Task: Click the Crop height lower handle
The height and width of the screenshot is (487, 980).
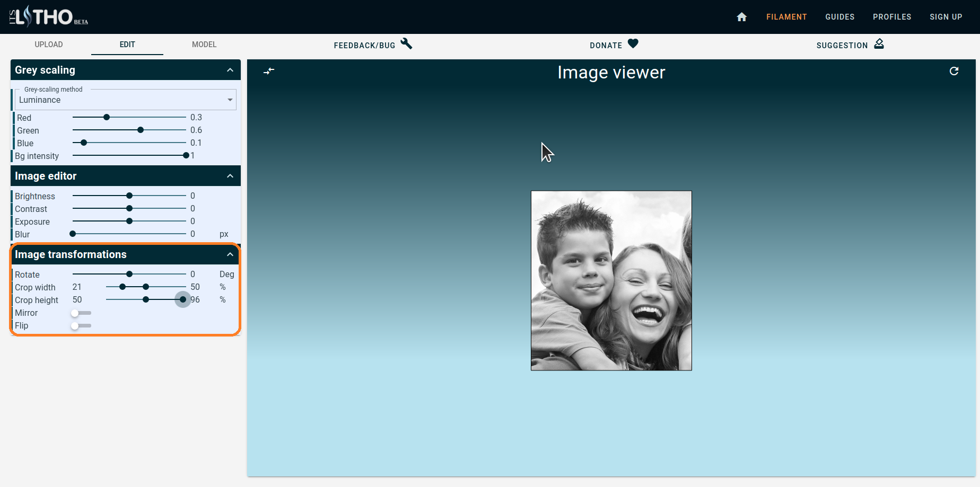Action: (x=146, y=299)
